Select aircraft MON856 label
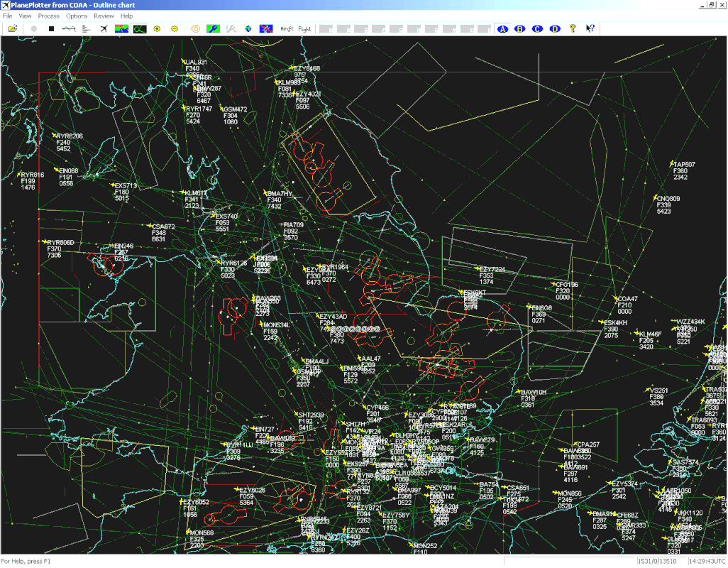 570,493
